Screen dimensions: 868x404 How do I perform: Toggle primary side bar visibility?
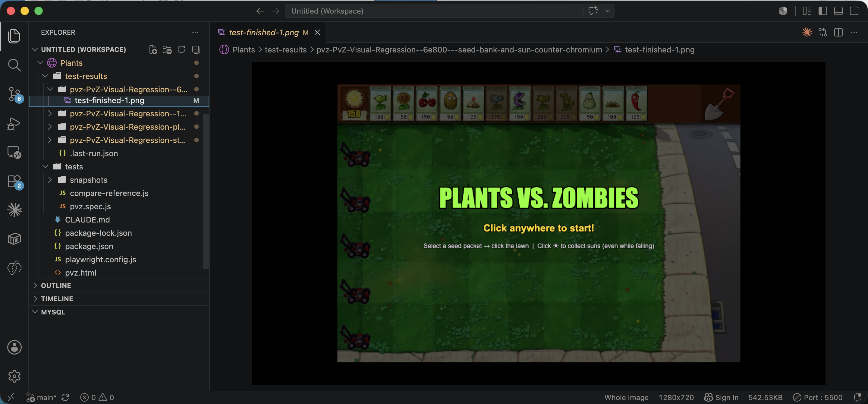point(822,11)
